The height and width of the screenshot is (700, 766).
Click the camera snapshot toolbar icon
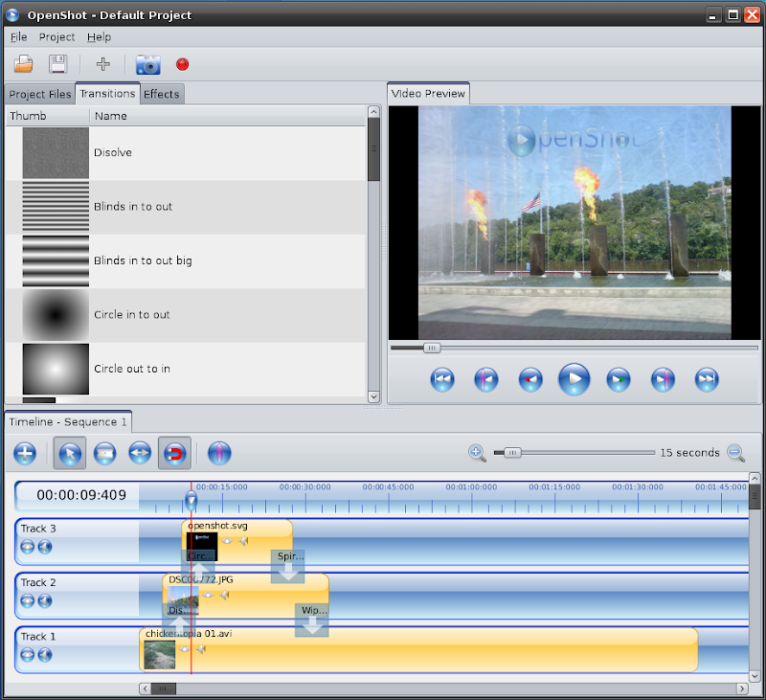pos(147,64)
